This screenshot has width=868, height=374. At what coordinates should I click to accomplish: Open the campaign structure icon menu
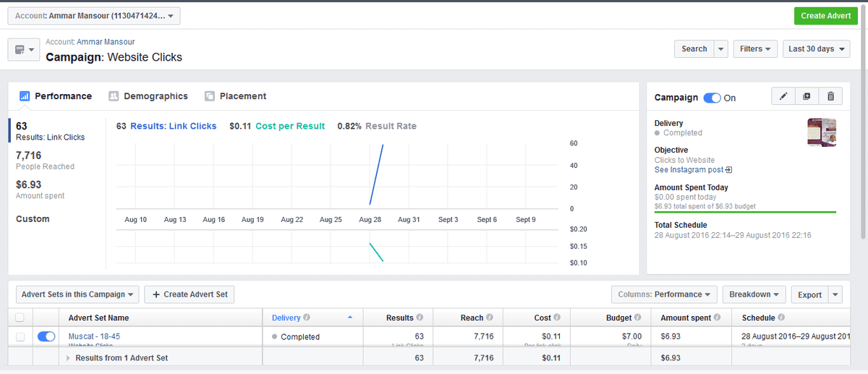[x=24, y=50]
